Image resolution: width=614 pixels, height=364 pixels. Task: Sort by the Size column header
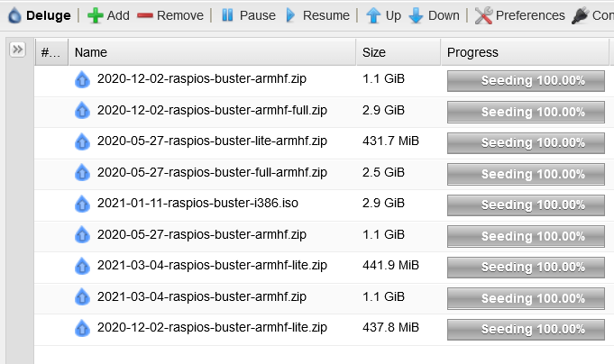click(x=399, y=52)
